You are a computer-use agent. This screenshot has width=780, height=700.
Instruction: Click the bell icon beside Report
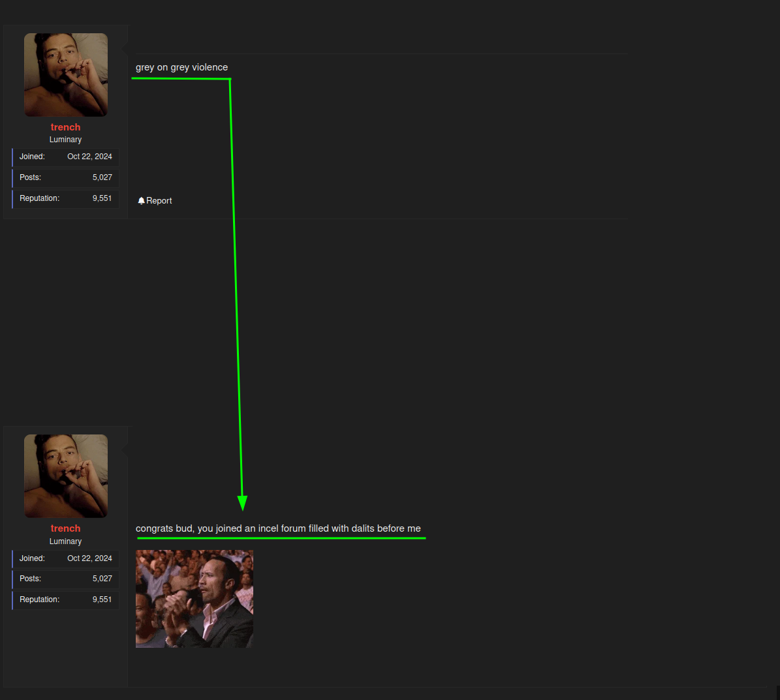tap(141, 200)
